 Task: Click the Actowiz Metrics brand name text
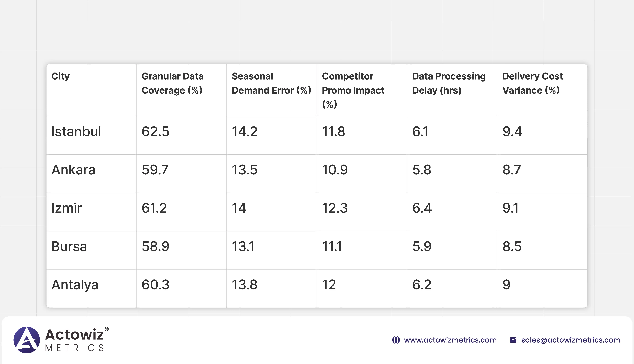point(74,340)
